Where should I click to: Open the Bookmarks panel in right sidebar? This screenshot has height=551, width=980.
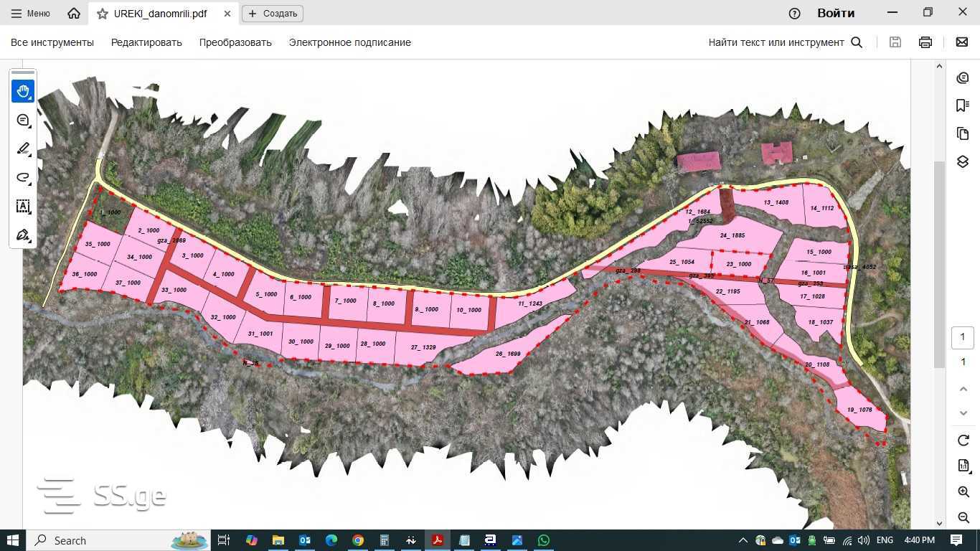pyautogui.click(x=963, y=105)
